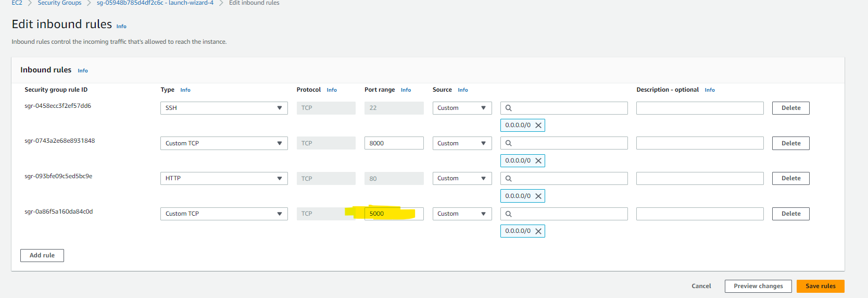
Task: Focus source search field in SSH rule
Action: point(564,108)
